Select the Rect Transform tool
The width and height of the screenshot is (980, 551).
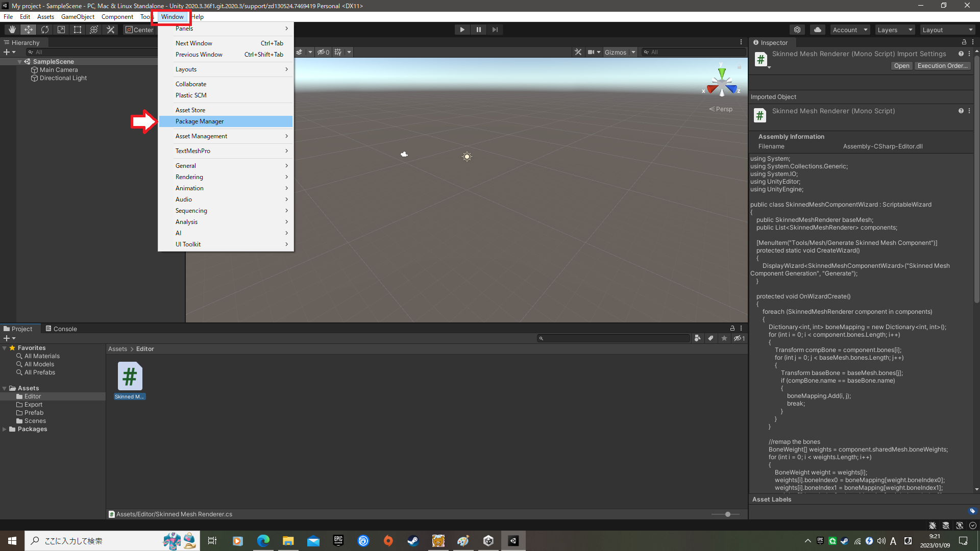tap(78, 30)
